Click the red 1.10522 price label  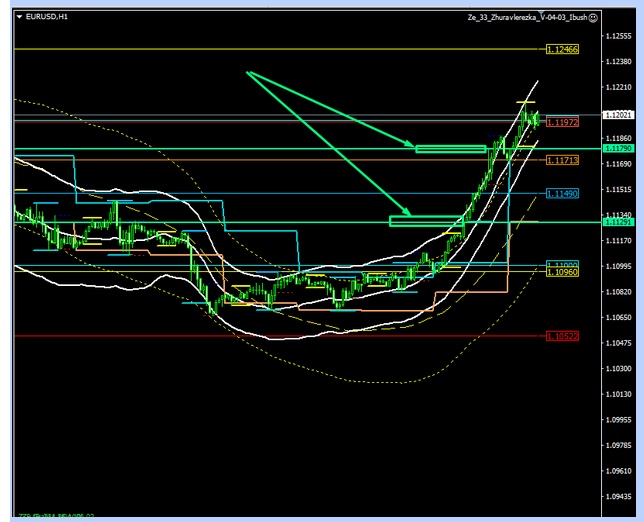tap(563, 337)
